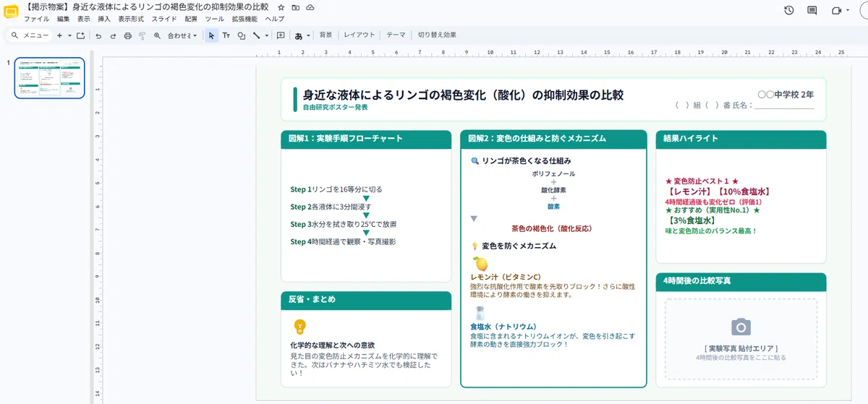The height and width of the screenshot is (404, 868).
Task: Activate the paint format tool
Action: [x=142, y=35]
